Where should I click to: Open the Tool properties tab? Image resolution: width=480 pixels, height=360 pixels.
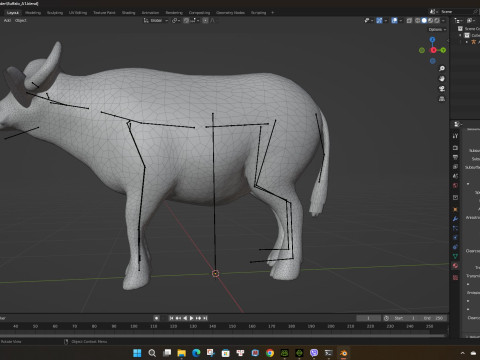455,136
